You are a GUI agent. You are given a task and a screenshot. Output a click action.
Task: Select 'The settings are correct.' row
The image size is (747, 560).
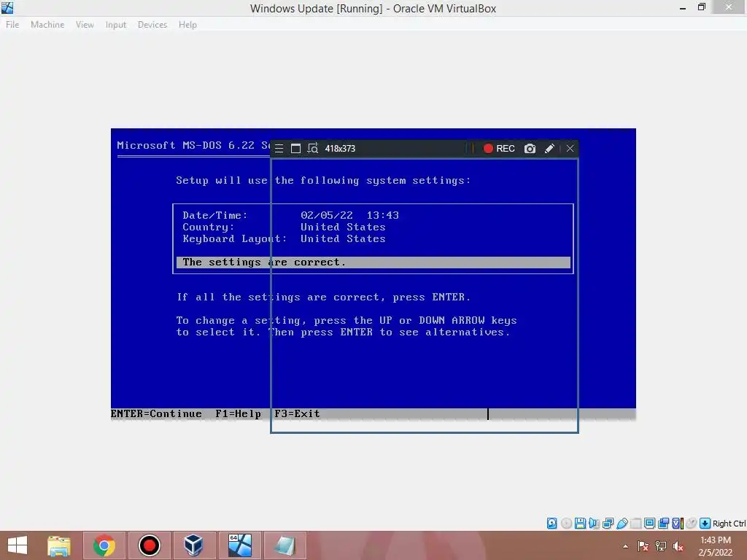pos(373,262)
